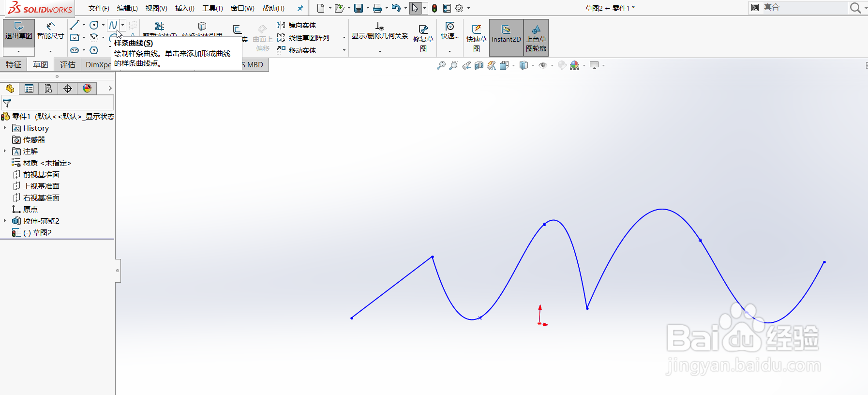Image resolution: width=868 pixels, height=395 pixels.
Task: Click 线性草图阵列 Linear Sketch Pattern
Action: 303,38
